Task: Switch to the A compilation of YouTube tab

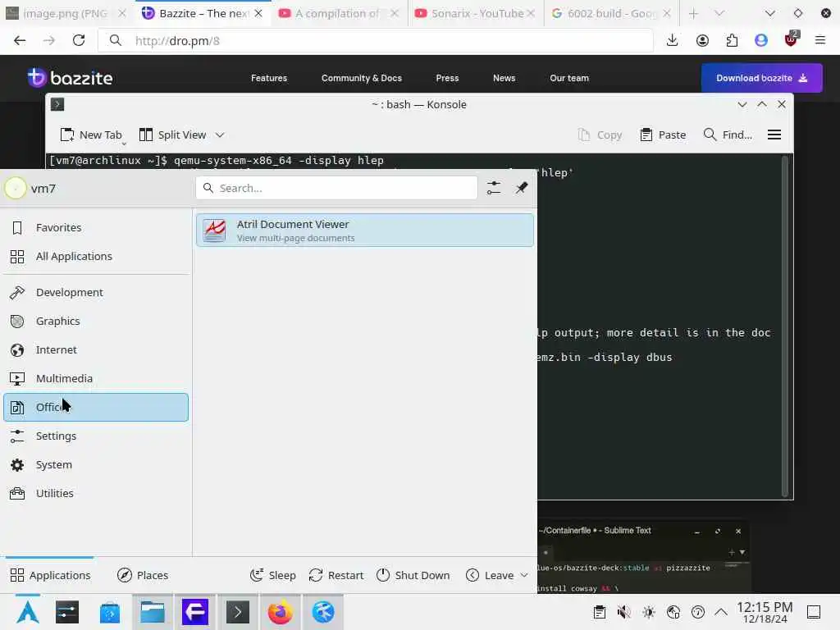Action: pos(339,13)
